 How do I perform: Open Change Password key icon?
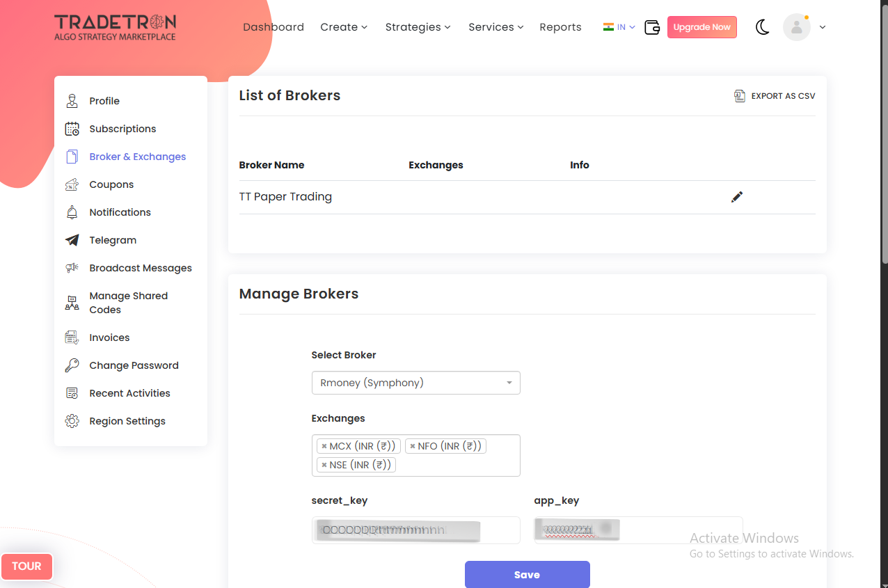pos(72,365)
